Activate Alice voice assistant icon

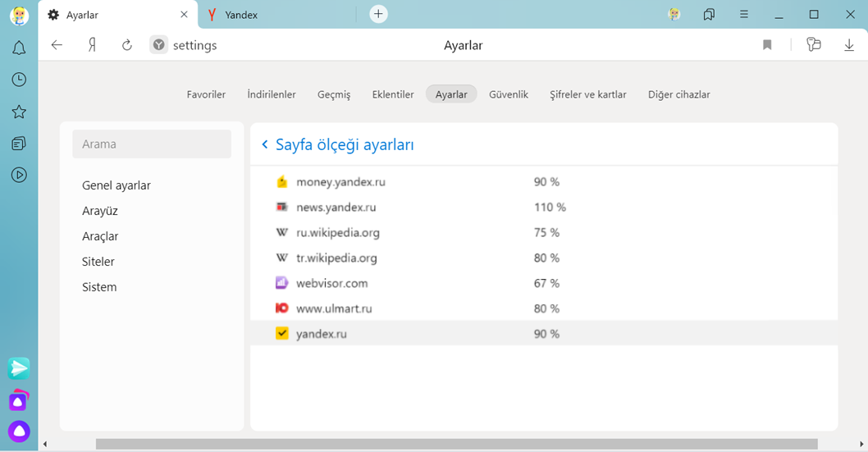tap(19, 431)
